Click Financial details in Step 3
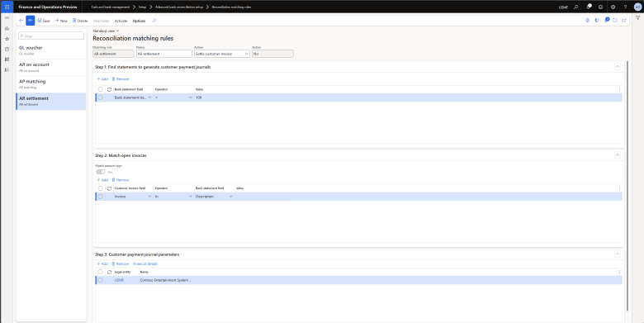 point(145,264)
